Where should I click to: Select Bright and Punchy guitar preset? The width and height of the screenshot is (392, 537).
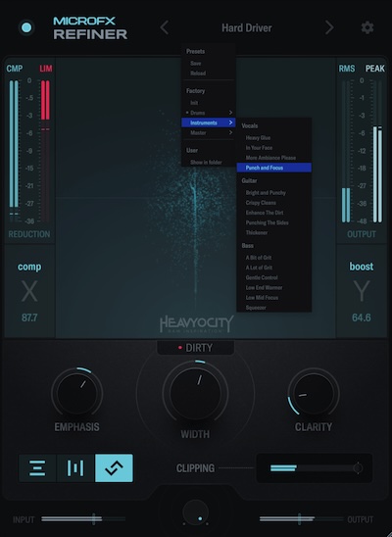(274, 192)
